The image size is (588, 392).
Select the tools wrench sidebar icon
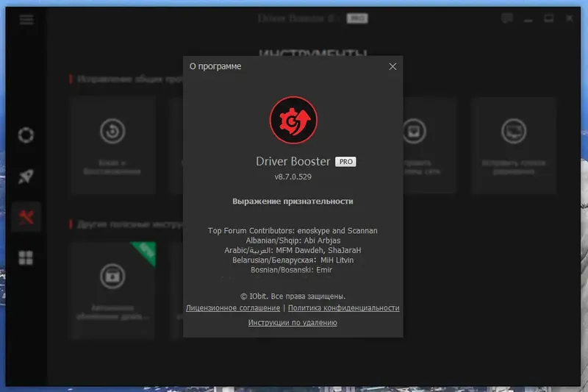(26, 217)
